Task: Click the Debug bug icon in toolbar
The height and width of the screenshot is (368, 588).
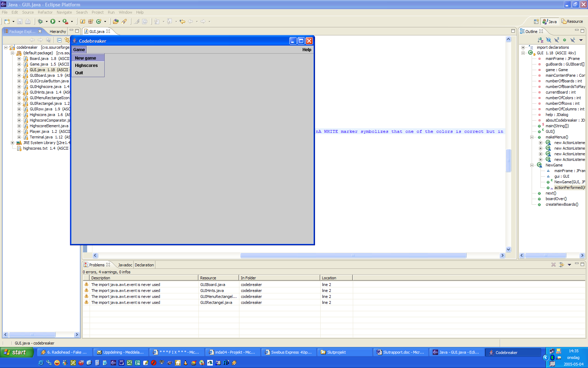Action: 40,21
